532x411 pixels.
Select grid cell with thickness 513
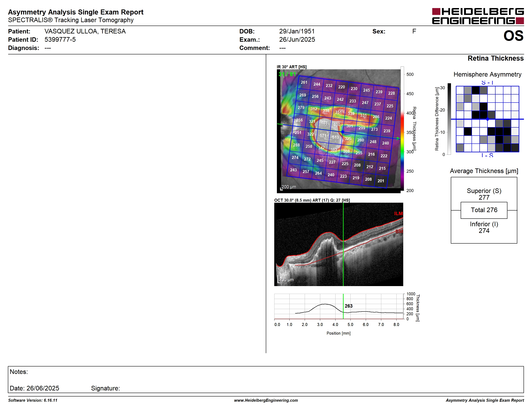tap(336, 137)
